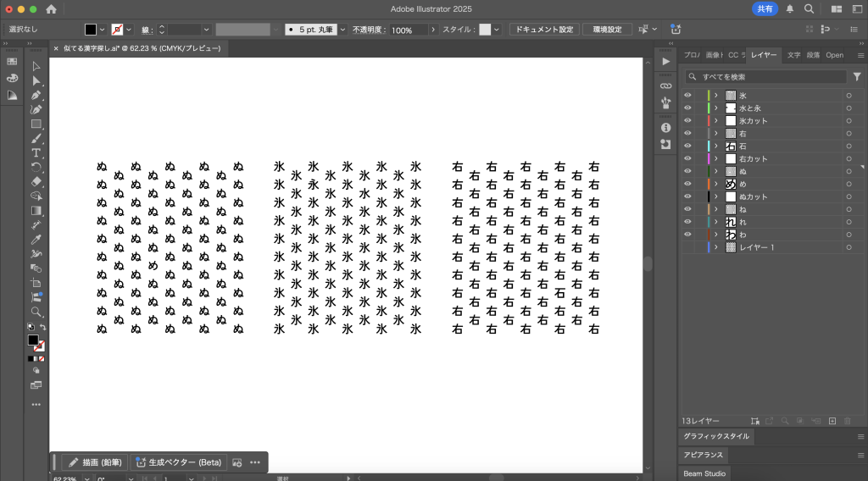Hide the わ layer
The image size is (868, 481).
pyautogui.click(x=687, y=235)
